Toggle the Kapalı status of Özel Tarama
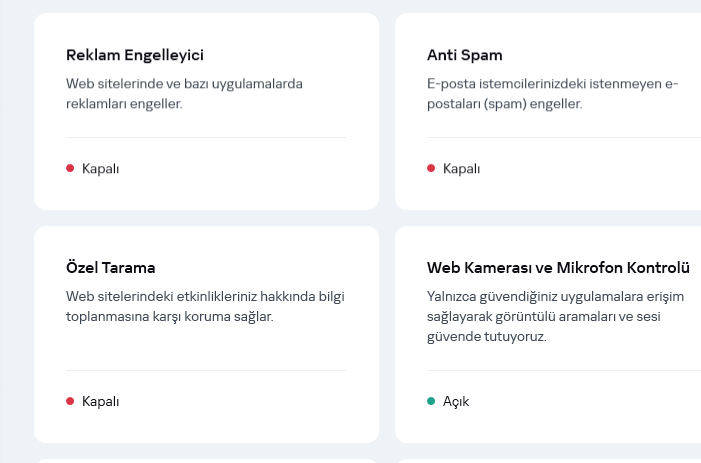The image size is (701, 463). coord(100,402)
